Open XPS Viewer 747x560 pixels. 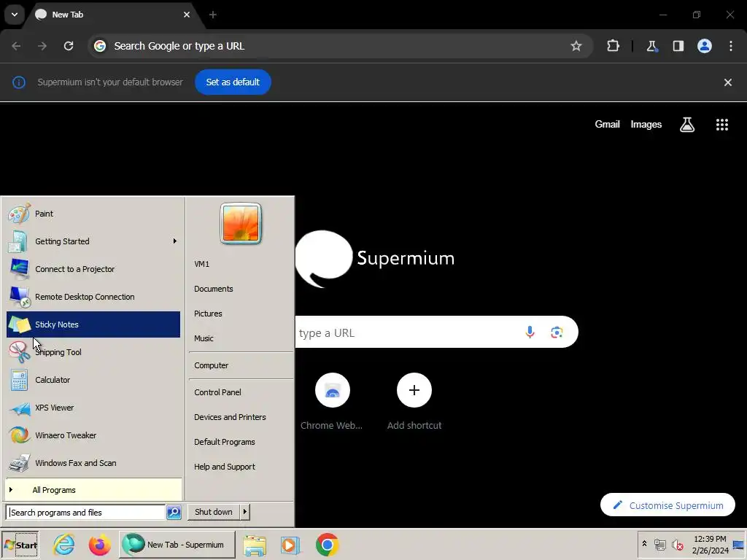(x=93, y=407)
